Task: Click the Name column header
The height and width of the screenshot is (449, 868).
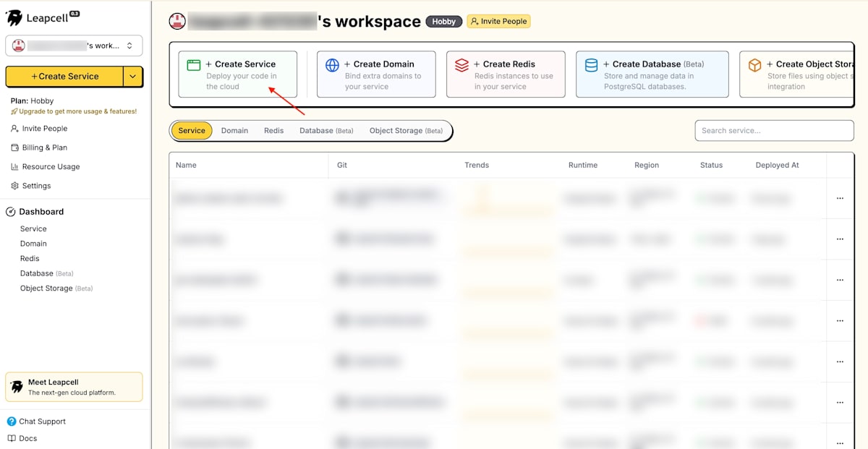Action: point(186,165)
